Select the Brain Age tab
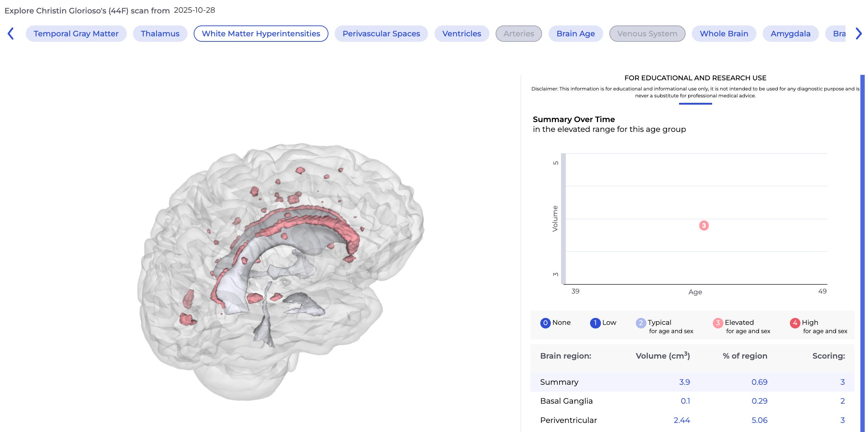The image size is (868, 432). (576, 34)
